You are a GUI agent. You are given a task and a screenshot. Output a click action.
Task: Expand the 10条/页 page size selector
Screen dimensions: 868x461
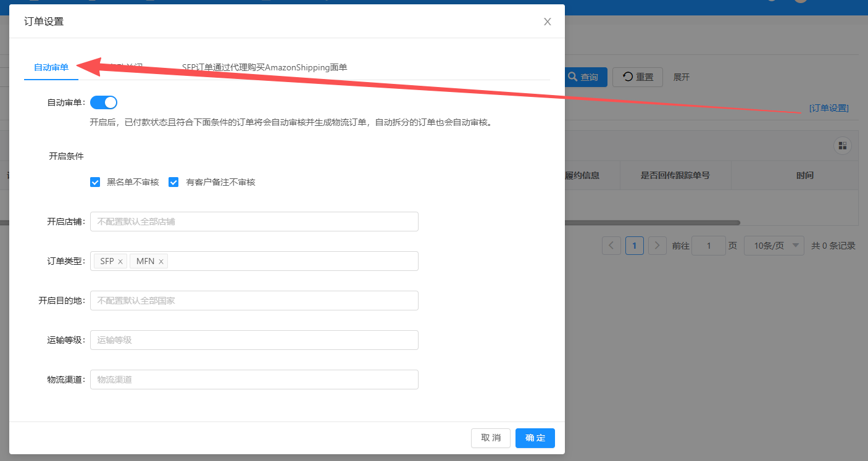pos(774,246)
